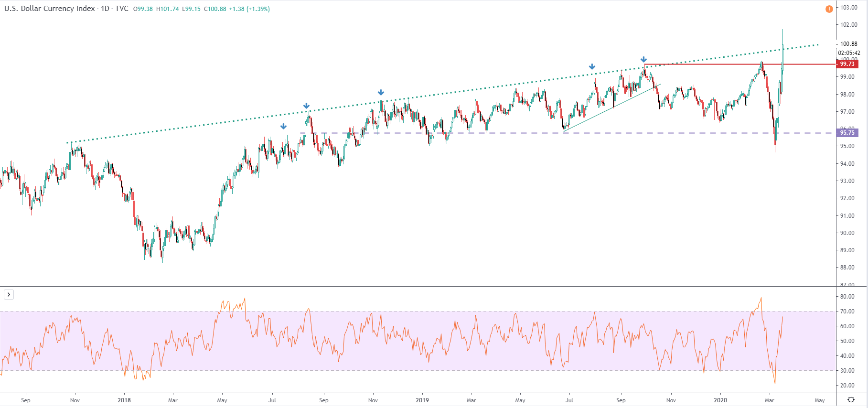Click the blue arrow above the November 2018 peak
Viewport: 868px width, 408px height.
tap(381, 93)
